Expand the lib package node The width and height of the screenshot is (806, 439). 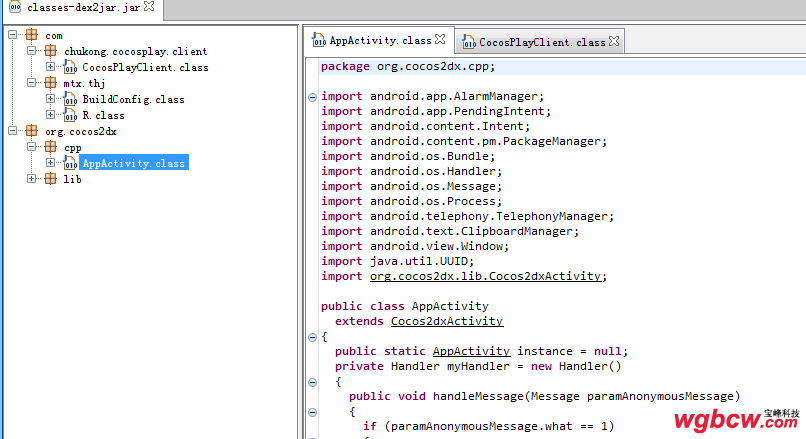coord(31,179)
